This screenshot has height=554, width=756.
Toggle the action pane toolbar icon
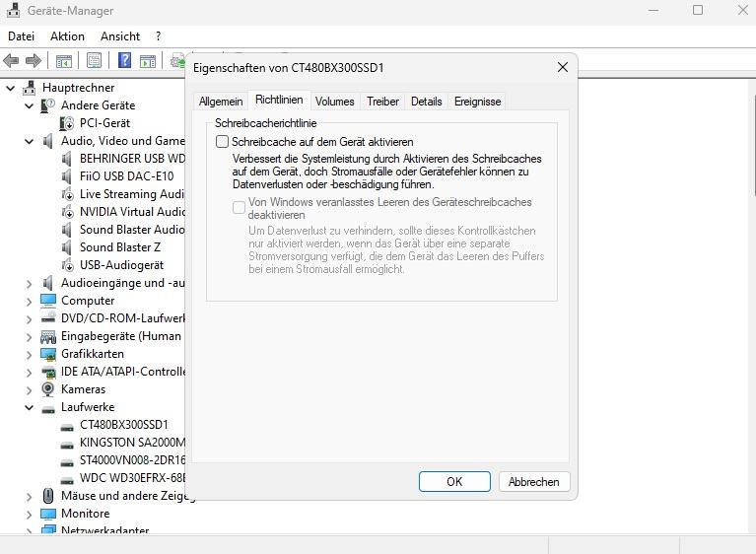[x=148, y=61]
